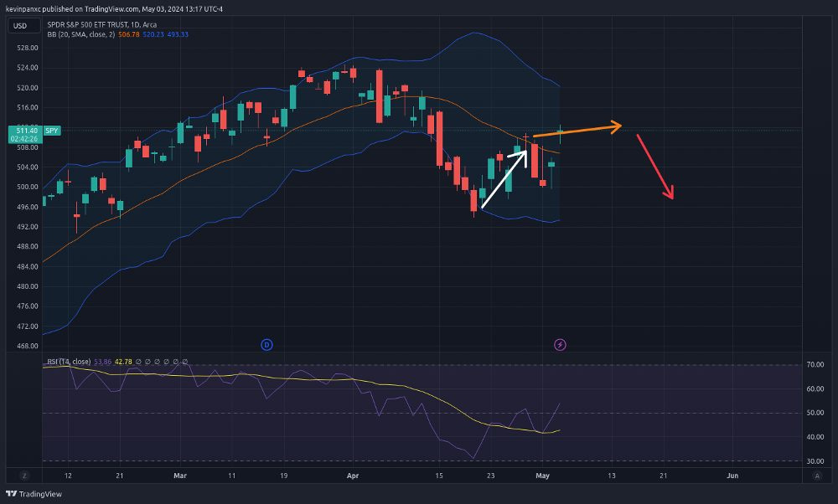This screenshot has height=504, width=838.
Task: Select the BB (20, SMA, close, 2) indicator label
Action: click(80, 34)
